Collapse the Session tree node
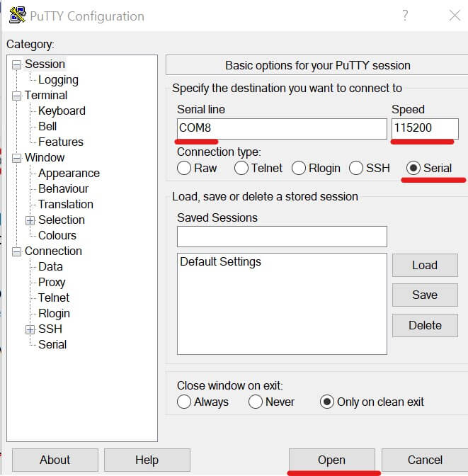Image resolution: width=468 pixels, height=476 pixels. coord(16,64)
